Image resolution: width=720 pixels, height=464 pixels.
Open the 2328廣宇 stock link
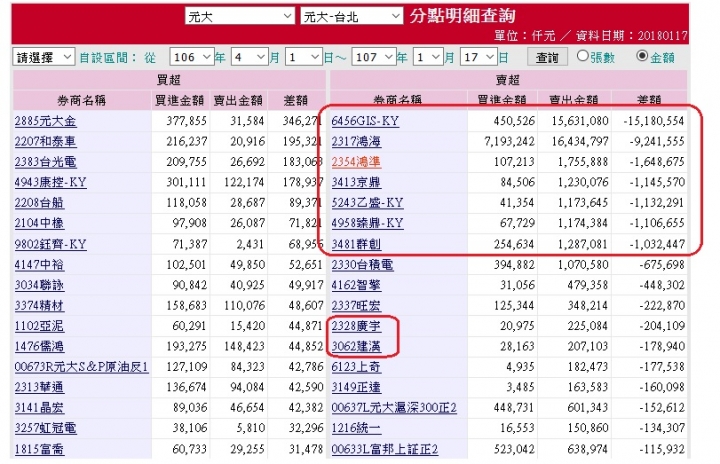356,326
